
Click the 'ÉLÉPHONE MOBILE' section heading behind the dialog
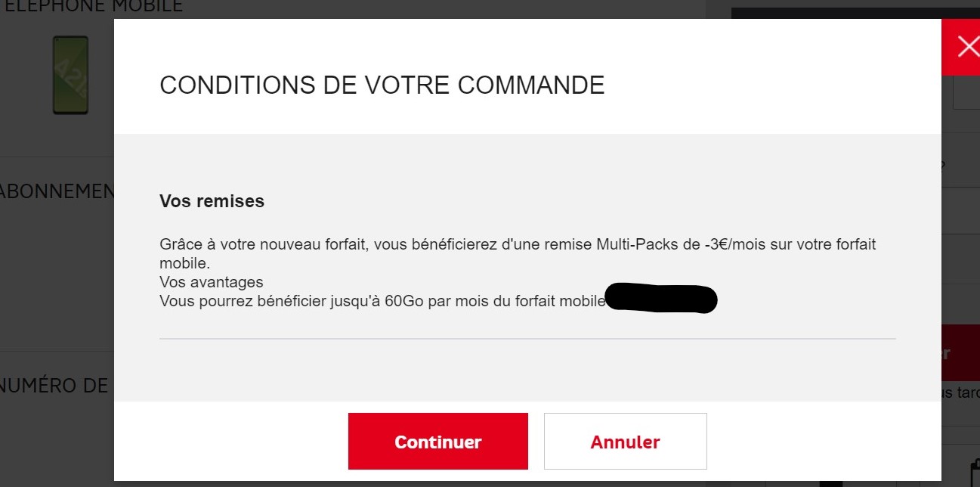tap(91, 7)
